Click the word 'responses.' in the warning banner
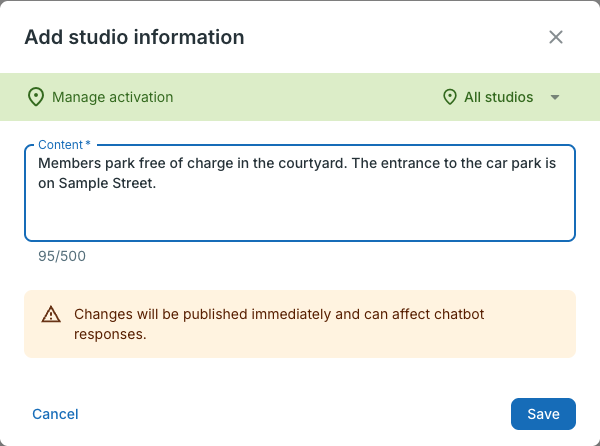This screenshot has height=446, width=600. coord(110,334)
